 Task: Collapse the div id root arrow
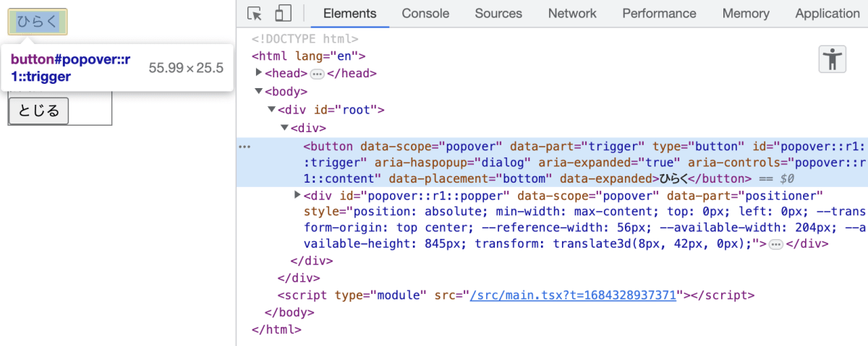click(271, 110)
